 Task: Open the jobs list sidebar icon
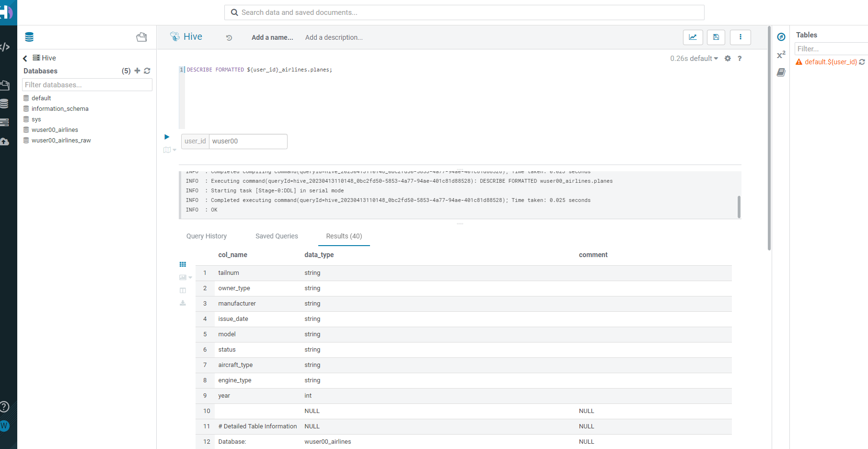4,122
